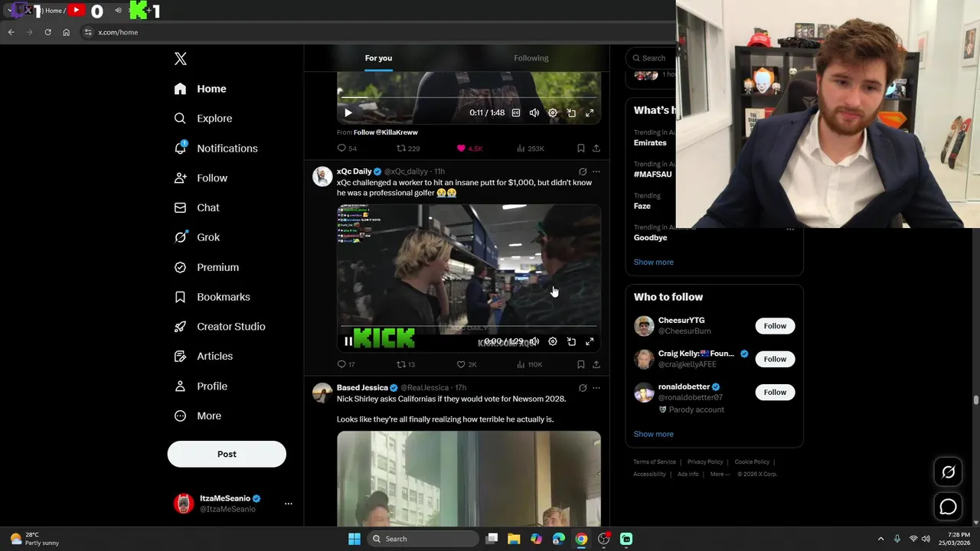The width and height of the screenshot is (980, 551).
Task: Open xQc Daily profile avatar
Action: tap(322, 176)
